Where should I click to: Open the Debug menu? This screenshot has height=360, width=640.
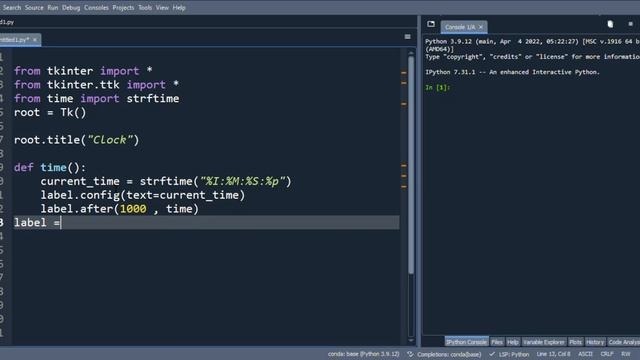pos(71,7)
